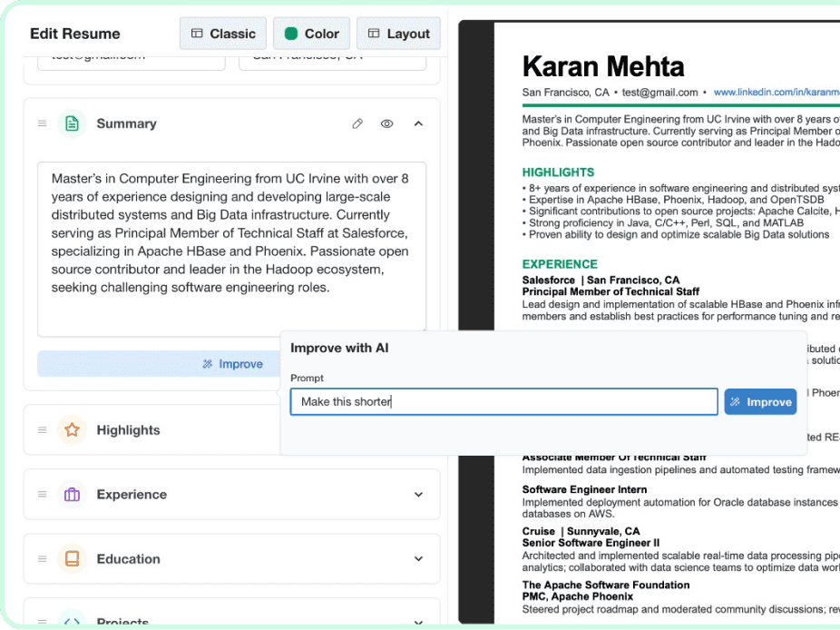The width and height of the screenshot is (840, 630).
Task: Grab the Summary section drag handle
Action: tap(43, 123)
